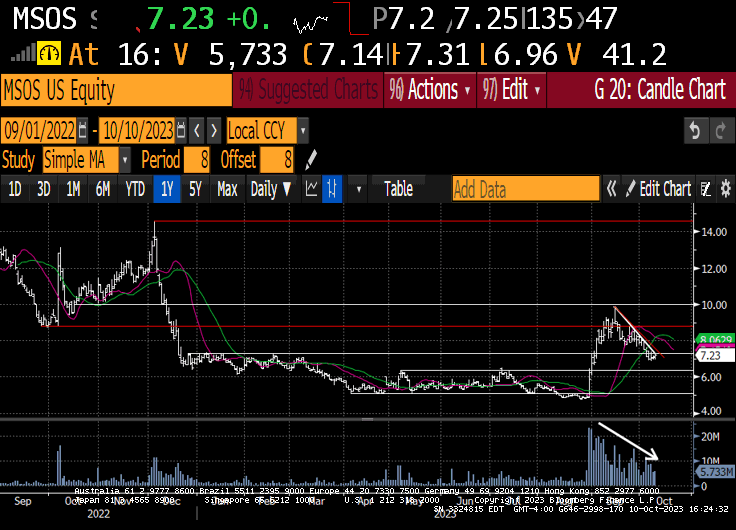Edit the start date 09/01/2022 field
The width and height of the screenshot is (736, 530).
pos(39,131)
